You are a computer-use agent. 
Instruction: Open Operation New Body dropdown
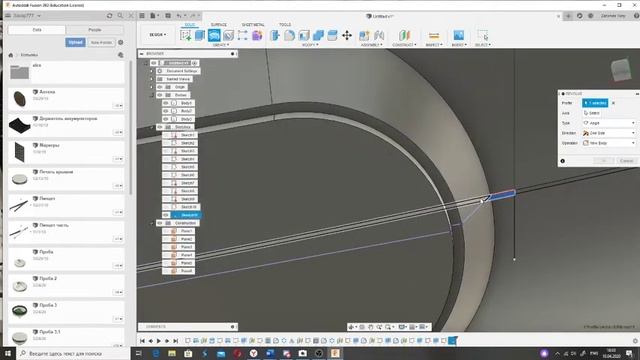point(609,143)
